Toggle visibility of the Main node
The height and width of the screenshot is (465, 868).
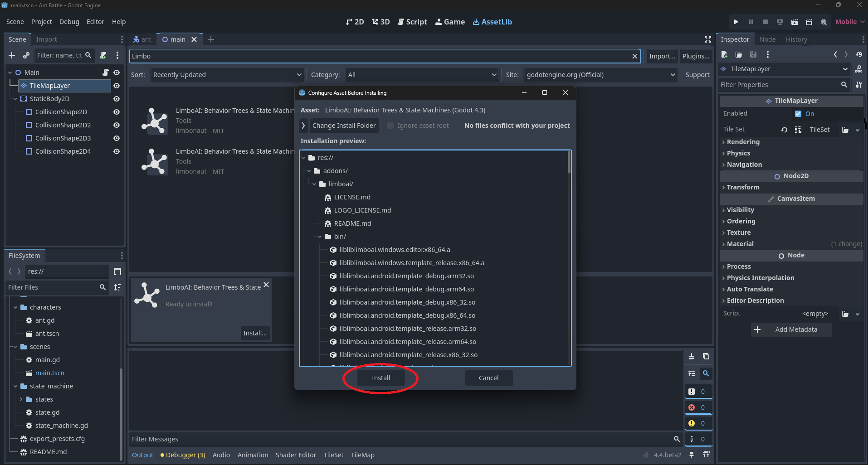[x=117, y=73]
